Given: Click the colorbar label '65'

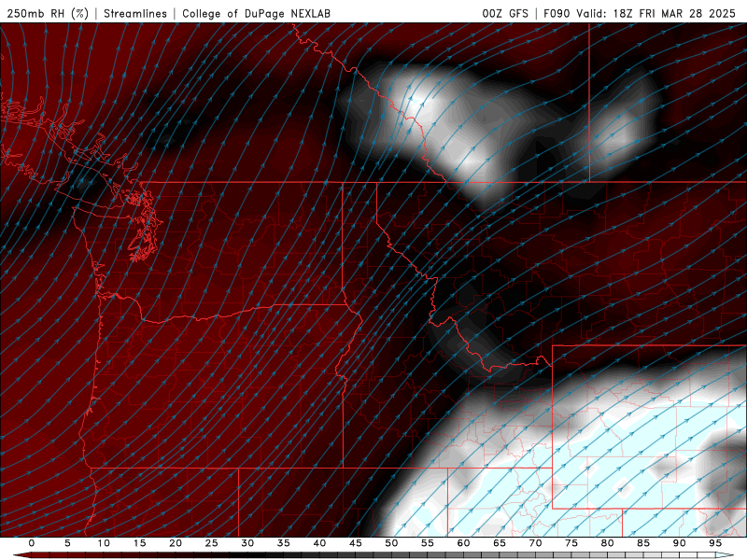Looking at the screenshot, I should [500, 543].
